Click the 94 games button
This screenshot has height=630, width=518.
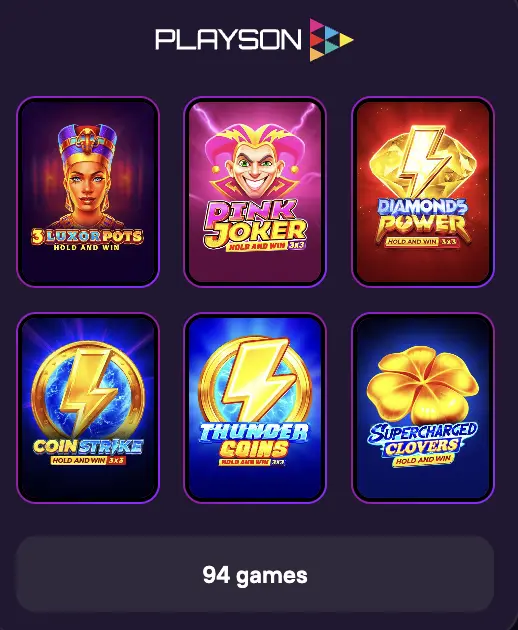click(x=255, y=574)
